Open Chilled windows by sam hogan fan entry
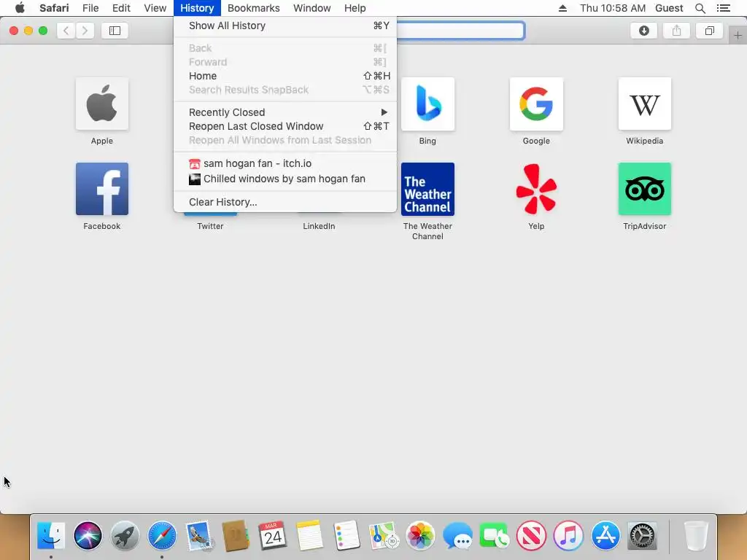This screenshot has height=560, width=747. [285, 179]
